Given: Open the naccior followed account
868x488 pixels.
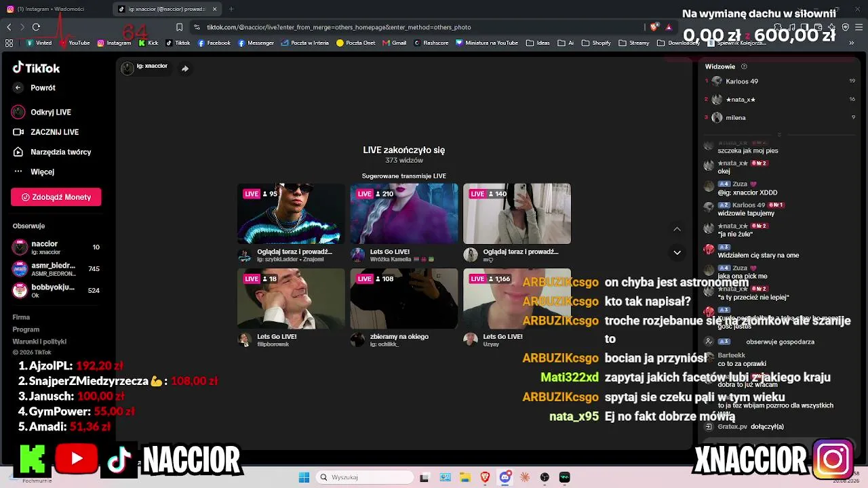Looking at the screenshot, I should 56,247.
